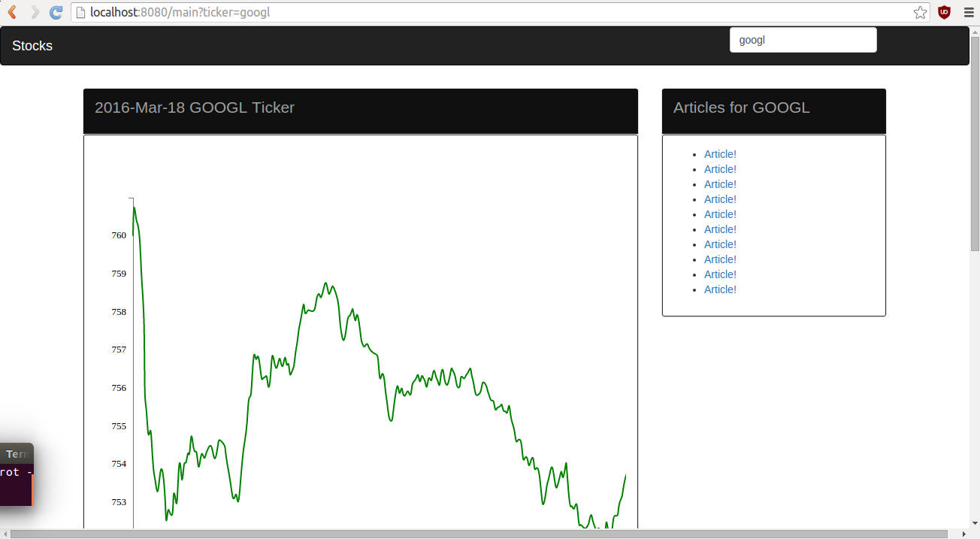This screenshot has height=539, width=980.
Task: Select the Articles for GOOGL heading
Action: [x=742, y=107]
